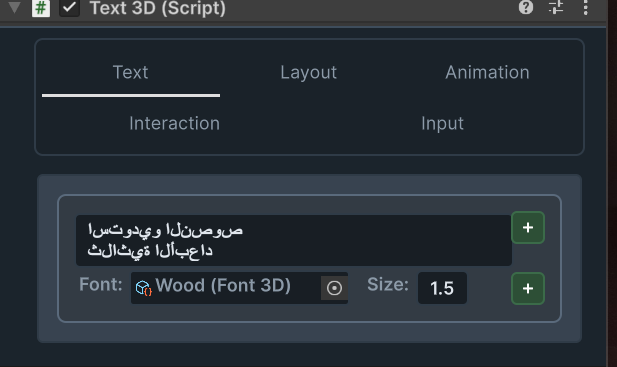Go to the Input tab
This screenshot has height=367, width=617.
[x=442, y=124]
